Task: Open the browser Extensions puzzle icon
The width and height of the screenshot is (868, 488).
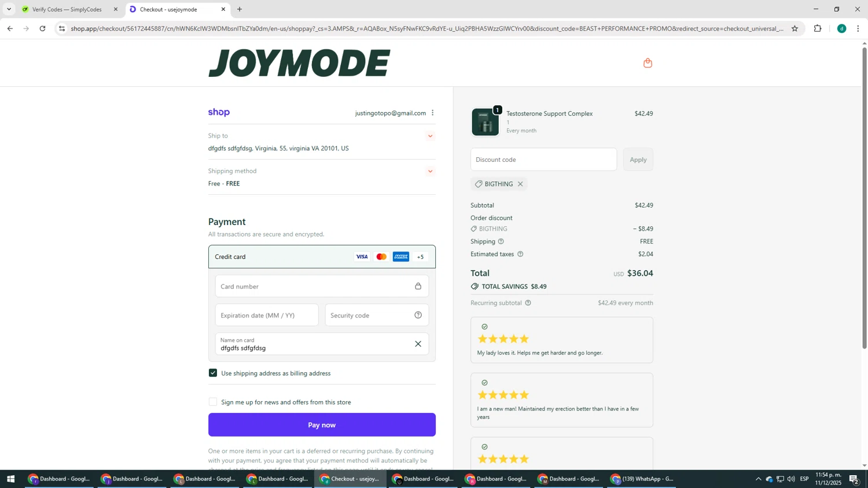Action: click(x=818, y=28)
